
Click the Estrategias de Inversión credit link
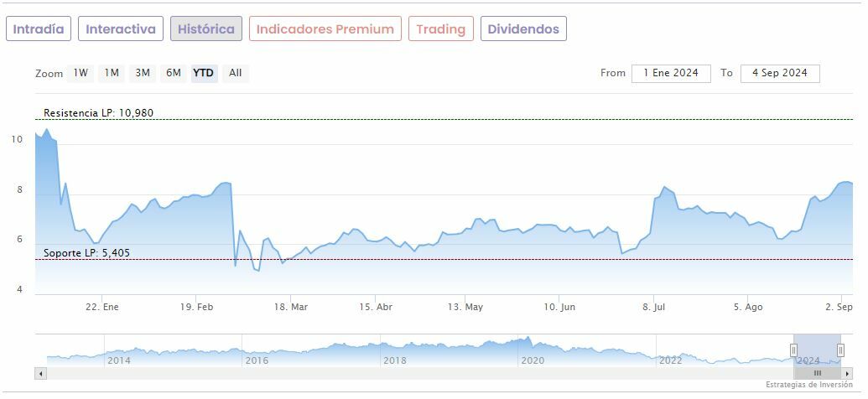pos(808,385)
